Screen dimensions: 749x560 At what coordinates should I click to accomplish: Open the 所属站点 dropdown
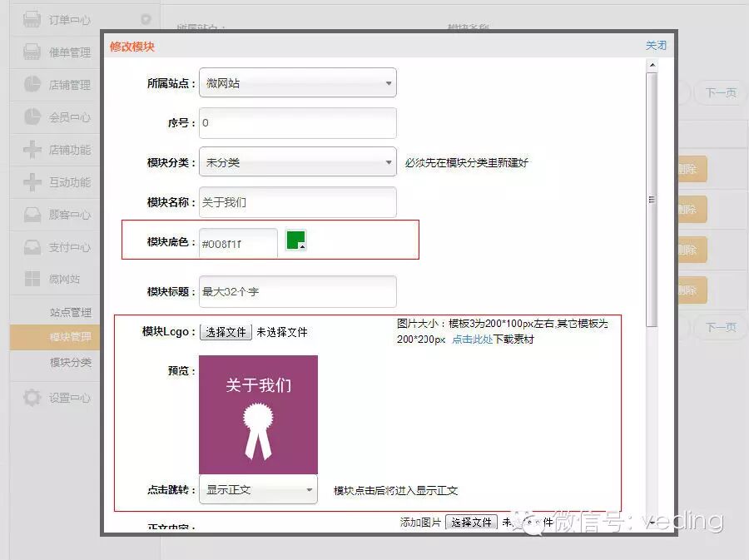click(x=298, y=82)
